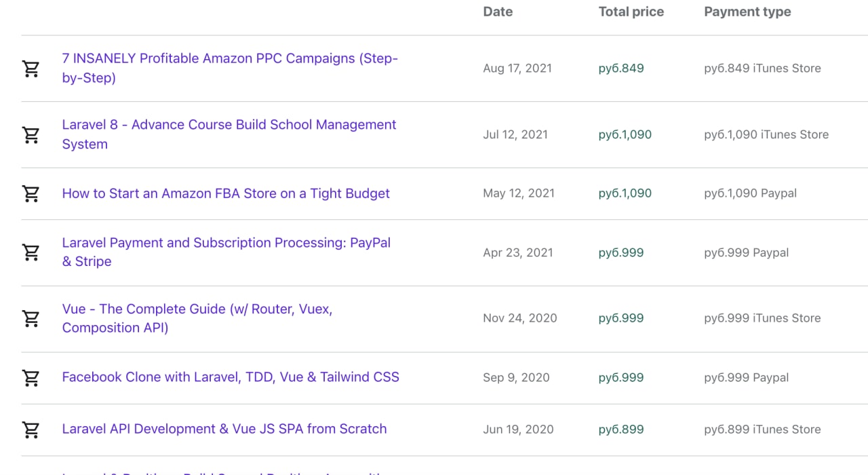Screen dimensions: 868x475
Task: Click cart icon beside Laravel 8 Advance Course
Action: (x=31, y=135)
